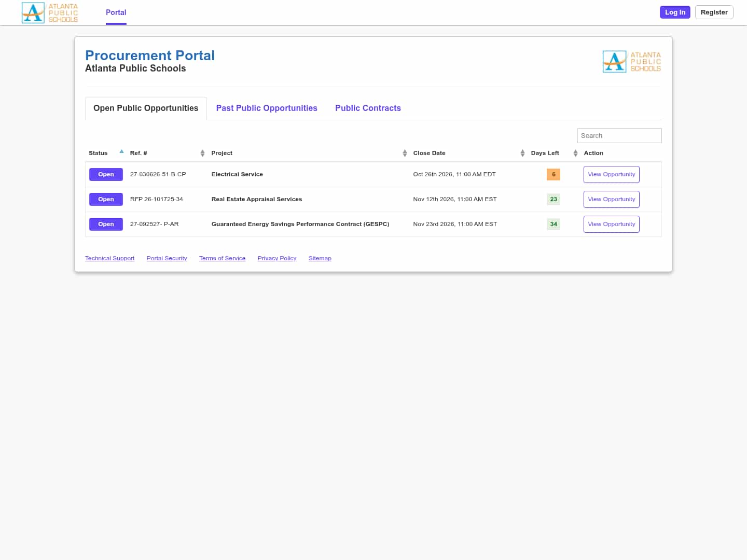View Opportunity for Electrical Service
Viewport: 747px width, 560px height.
[x=611, y=174]
